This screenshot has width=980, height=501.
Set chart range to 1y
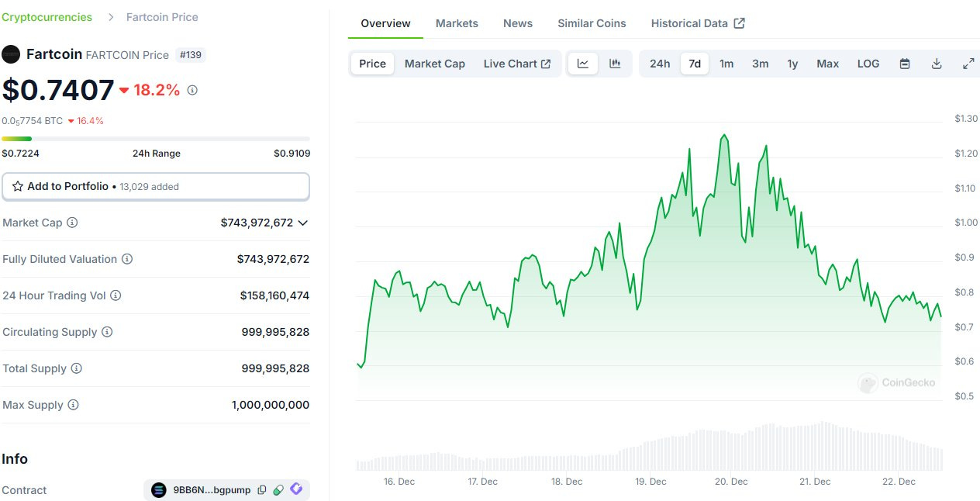coord(792,64)
